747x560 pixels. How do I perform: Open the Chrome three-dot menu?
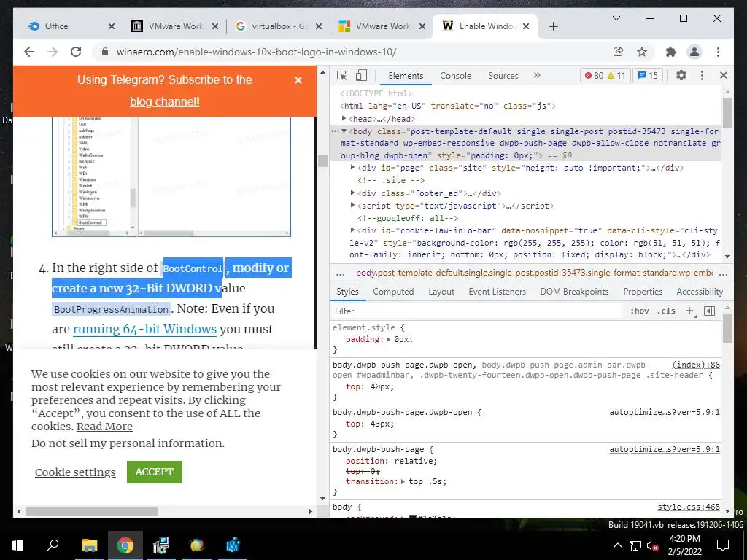tap(718, 52)
